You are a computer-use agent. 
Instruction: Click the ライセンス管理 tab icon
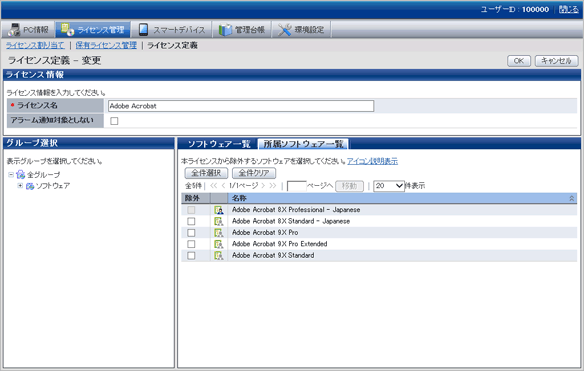[67, 29]
